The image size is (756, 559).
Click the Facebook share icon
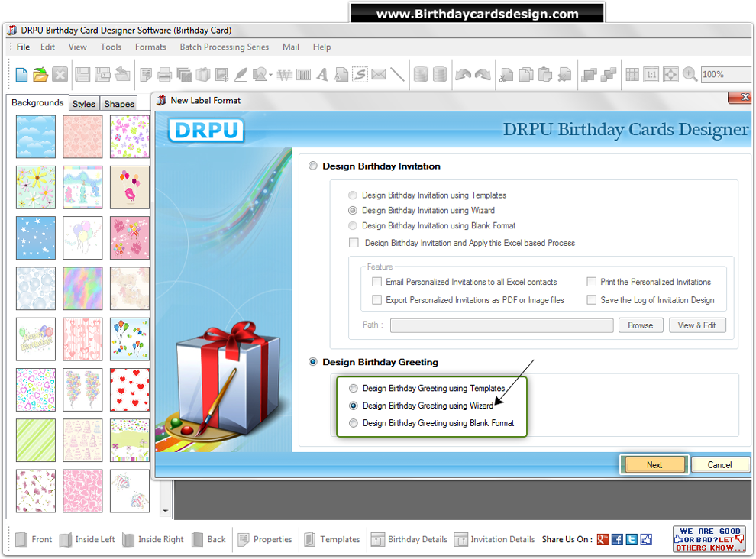[x=617, y=539]
